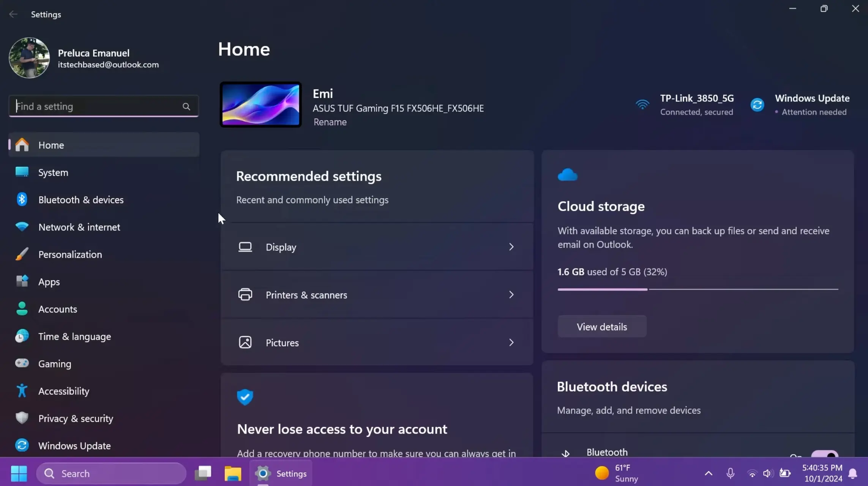Click the Privacy & security shield icon

[x=22, y=418]
